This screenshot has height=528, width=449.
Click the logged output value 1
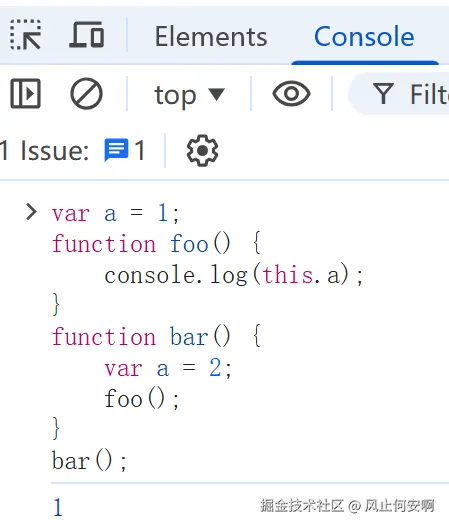[58, 507]
